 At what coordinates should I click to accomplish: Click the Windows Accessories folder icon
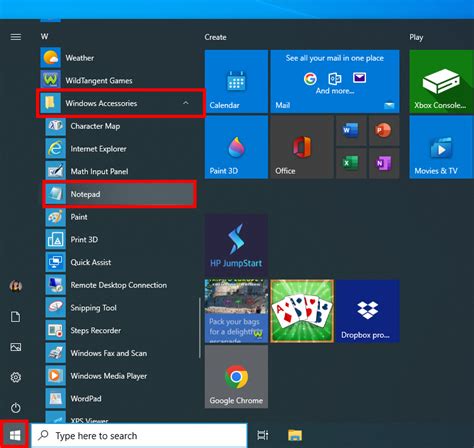50,103
